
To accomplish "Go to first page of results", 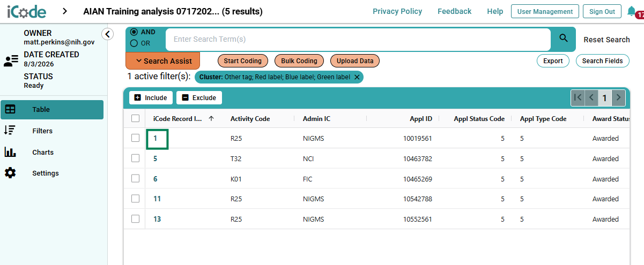I will pyautogui.click(x=578, y=97).
